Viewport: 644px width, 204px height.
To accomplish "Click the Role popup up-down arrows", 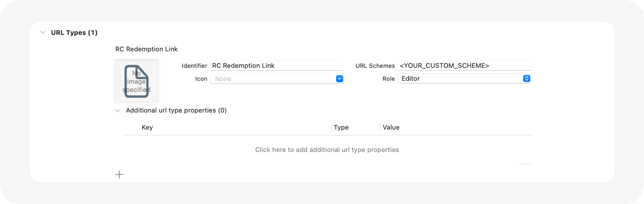I will tap(526, 79).
